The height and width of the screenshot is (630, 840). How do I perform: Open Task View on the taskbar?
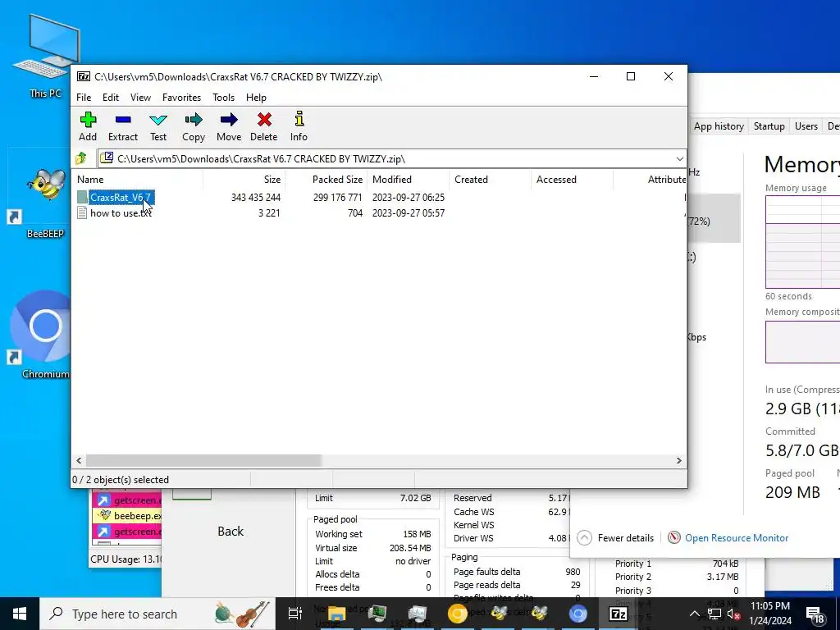tap(295, 614)
